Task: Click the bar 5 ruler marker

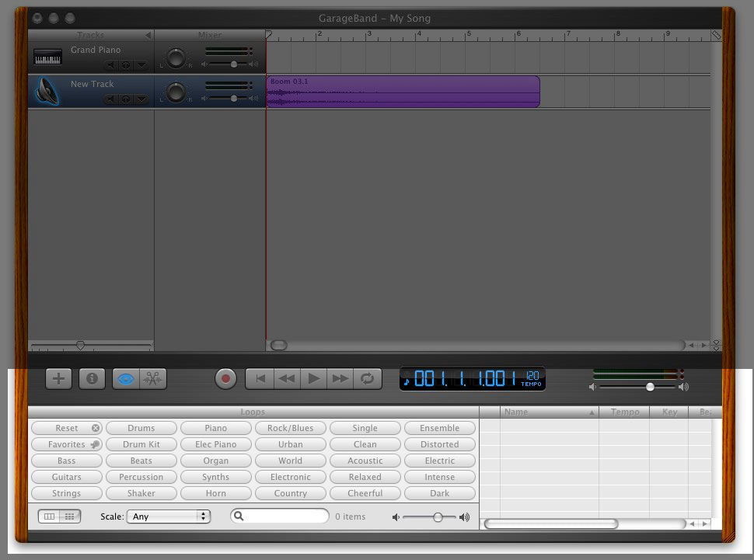Action: (x=468, y=35)
